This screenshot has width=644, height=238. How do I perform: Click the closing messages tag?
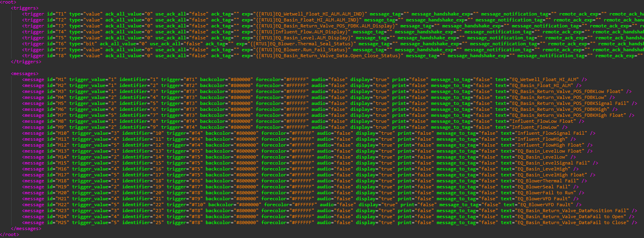coord(26,228)
